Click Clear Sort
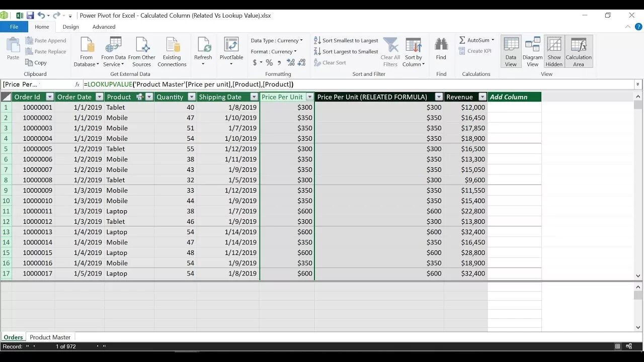 click(x=330, y=63)
